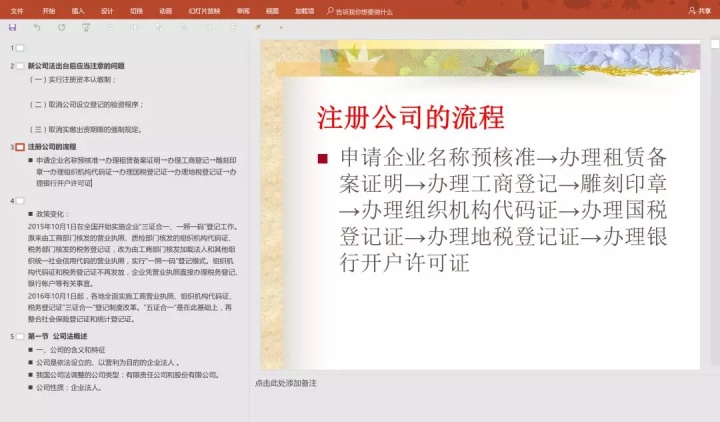Click the pin-shaped icon in quick access toolbar

[x=258, y=28]
